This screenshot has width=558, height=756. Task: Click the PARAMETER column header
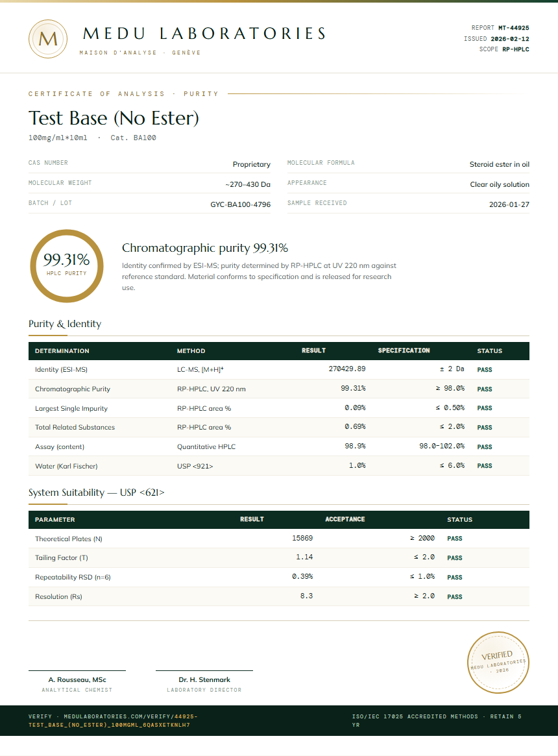(55, 520)
